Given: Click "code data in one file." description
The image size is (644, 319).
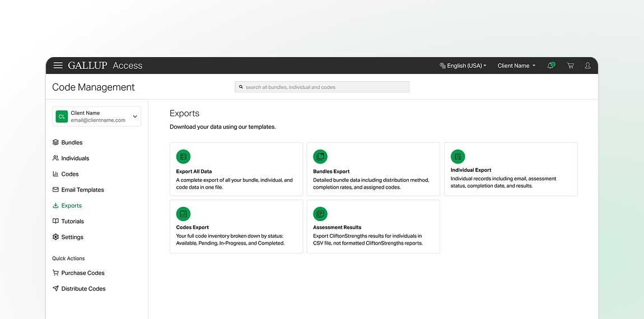Looking at the screenshot, I should (x=199, y=187).
